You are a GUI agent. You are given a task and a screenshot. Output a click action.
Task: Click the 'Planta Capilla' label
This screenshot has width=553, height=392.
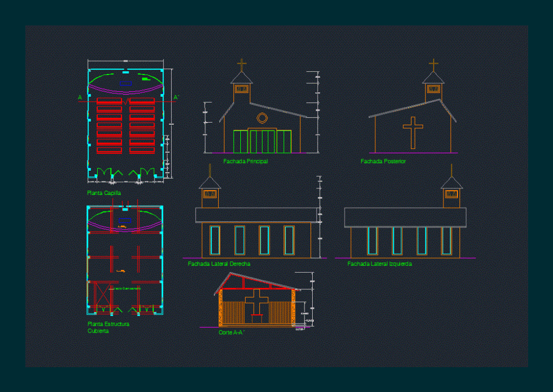pos(104,193)
